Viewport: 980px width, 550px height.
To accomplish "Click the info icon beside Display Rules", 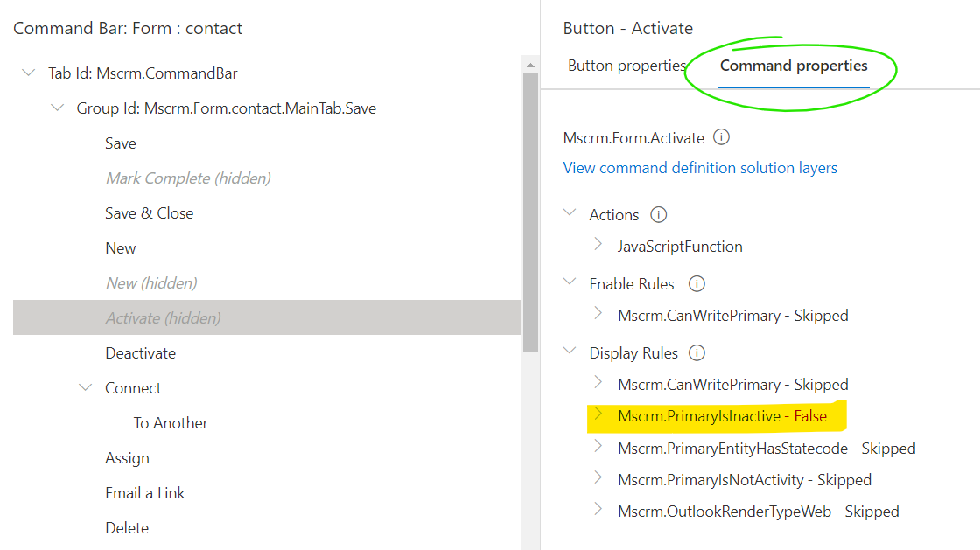I will tap(696, 353).
